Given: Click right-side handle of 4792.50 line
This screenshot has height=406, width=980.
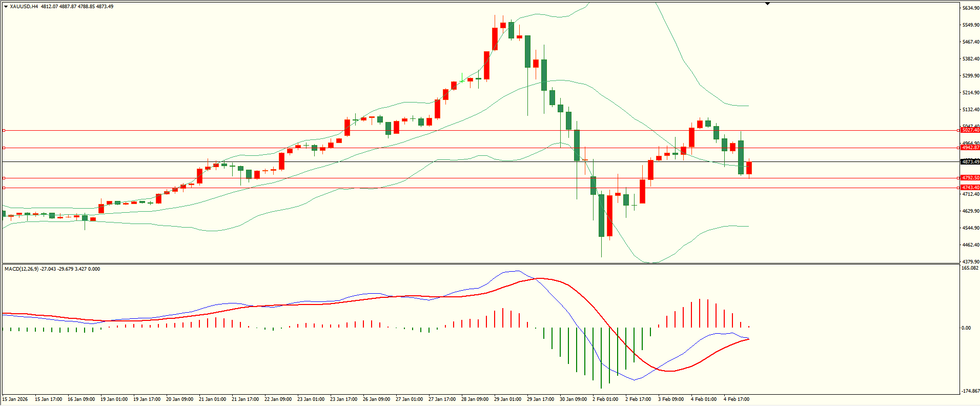Looking at the screenshot, I should point(958,178).
